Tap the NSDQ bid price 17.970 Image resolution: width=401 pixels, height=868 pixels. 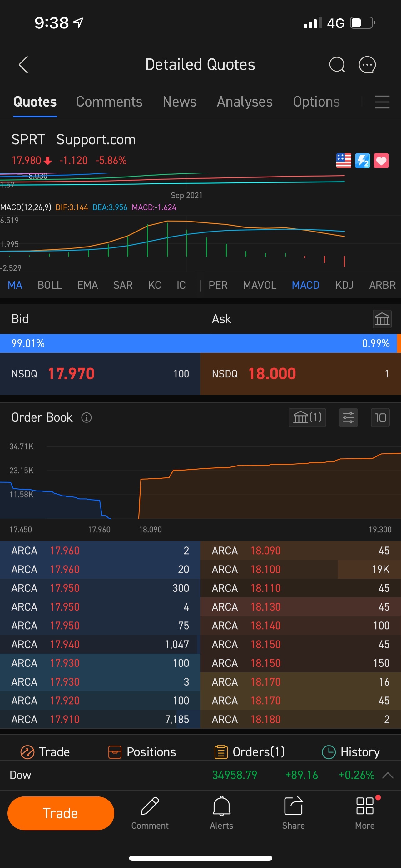[x=71, y=374]
